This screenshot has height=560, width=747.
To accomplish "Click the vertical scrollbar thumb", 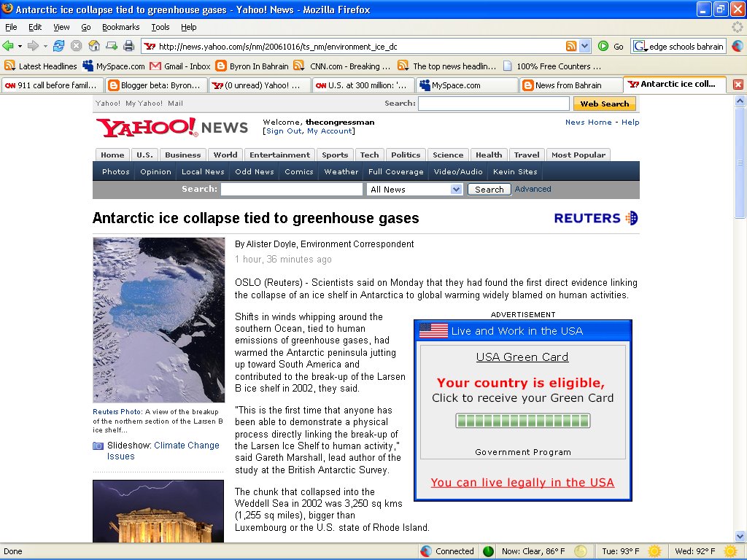I will [740, 162].
